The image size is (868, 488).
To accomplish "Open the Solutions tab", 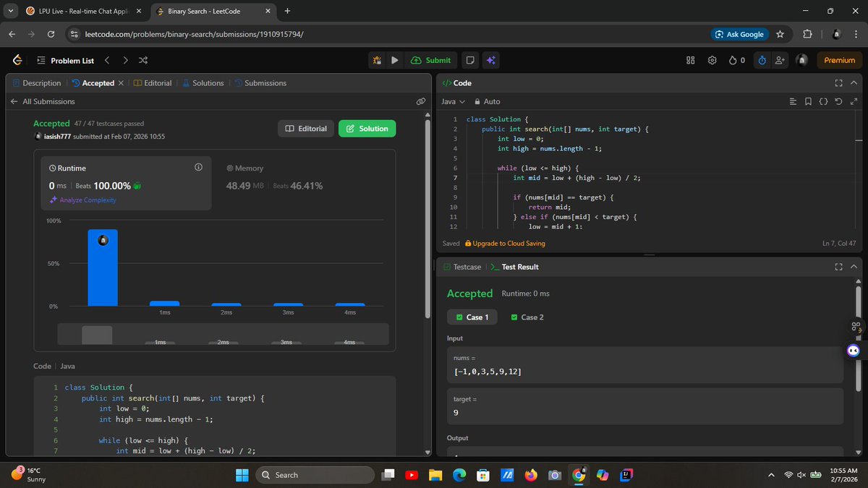I will [x=203, y=83].
